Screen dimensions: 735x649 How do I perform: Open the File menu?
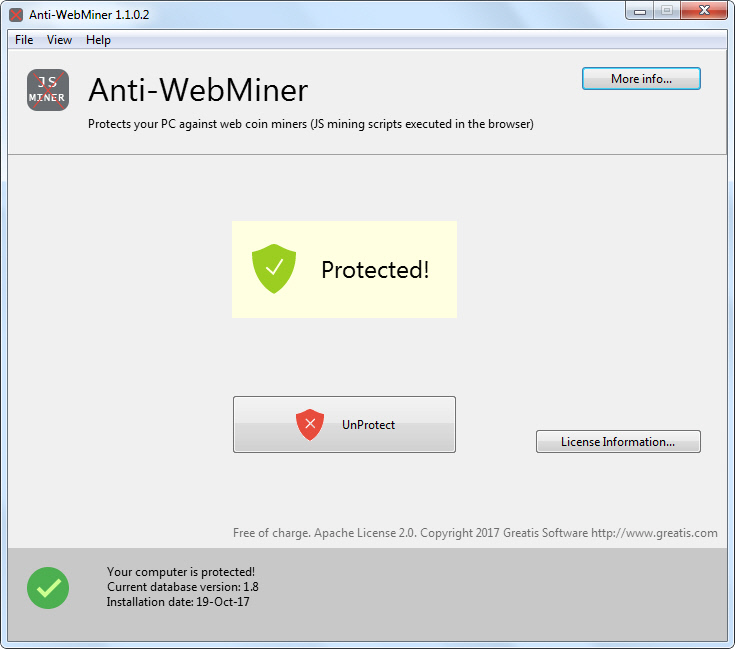point(24,40)
